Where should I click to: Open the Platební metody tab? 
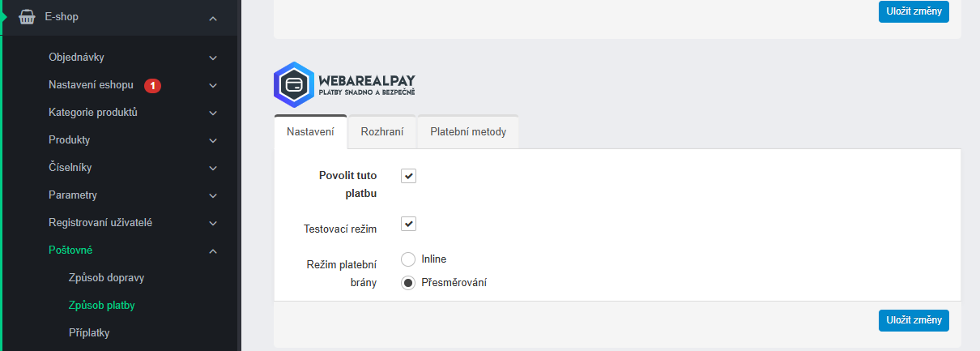pyautogui.click(x=468, y=132)
